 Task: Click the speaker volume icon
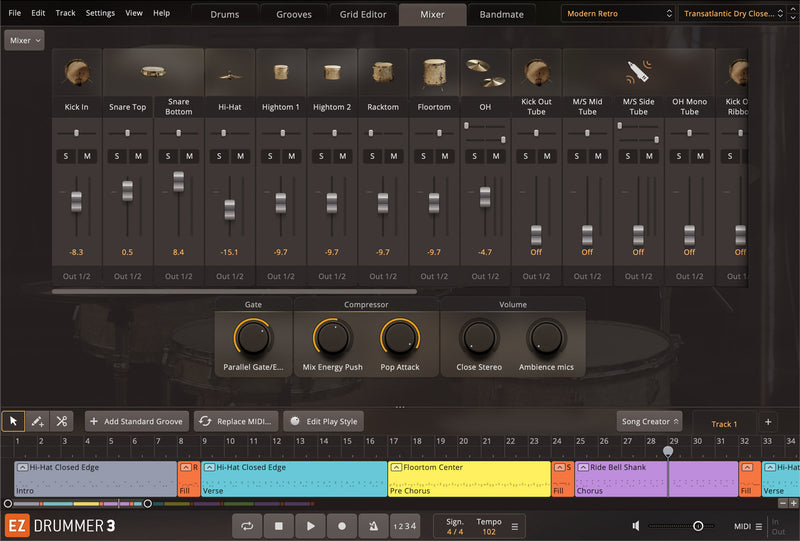click(x=635, y=526)
